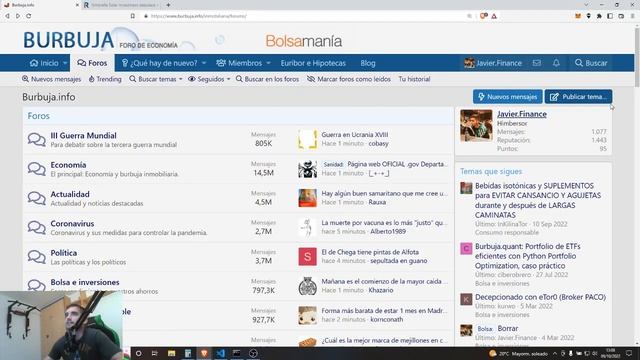This screenshot has height=360, width=640.
Task: Open a new browser tab with the plus icon
Action: [168, 5]
